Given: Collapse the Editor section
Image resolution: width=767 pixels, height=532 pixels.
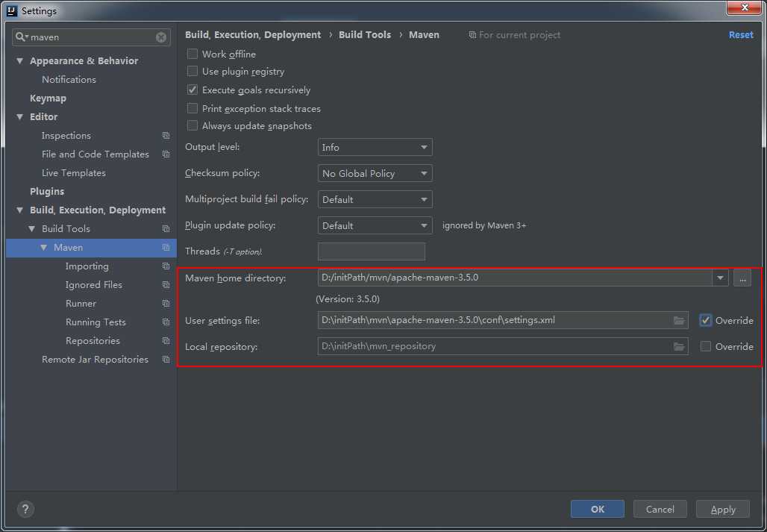Looking at the screenshot, I should [x=20, y=117].
